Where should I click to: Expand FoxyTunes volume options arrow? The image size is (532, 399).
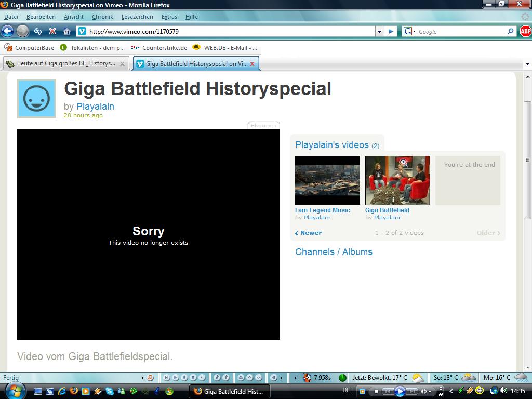coord(282,378)
